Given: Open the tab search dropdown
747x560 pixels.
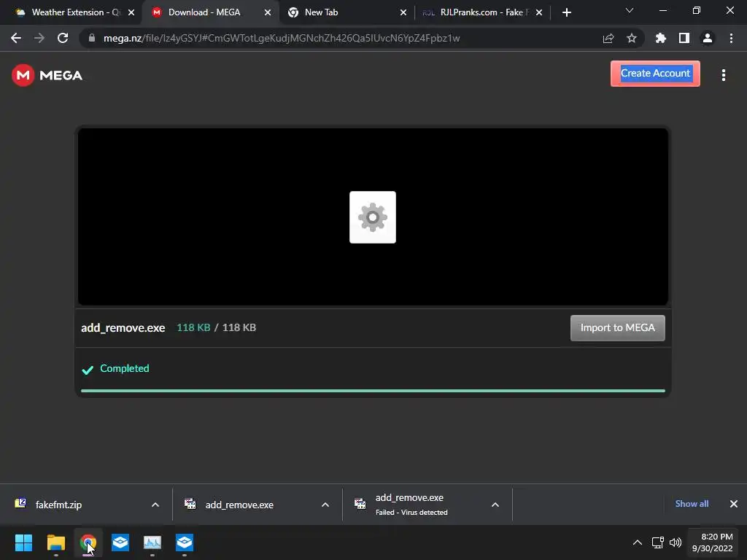Looking at the screenshot, I should coord(630,10).
